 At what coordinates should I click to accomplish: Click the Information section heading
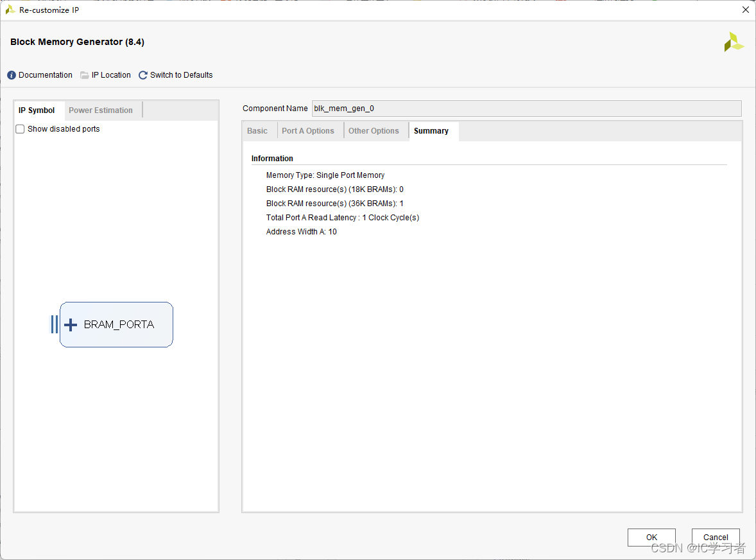[x=272, y=159]
